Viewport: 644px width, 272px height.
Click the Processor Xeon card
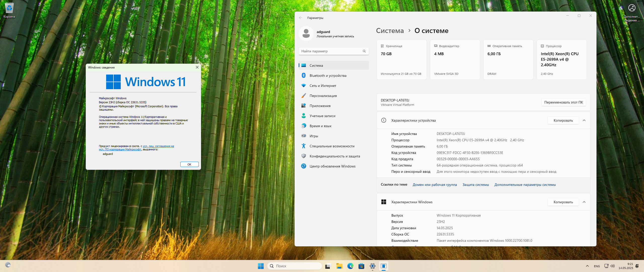[x=561, y=60]
